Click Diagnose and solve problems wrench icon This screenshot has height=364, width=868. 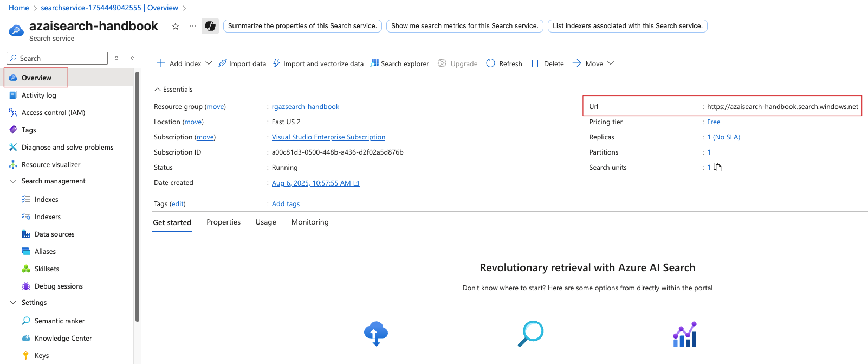tap(13, 147)
